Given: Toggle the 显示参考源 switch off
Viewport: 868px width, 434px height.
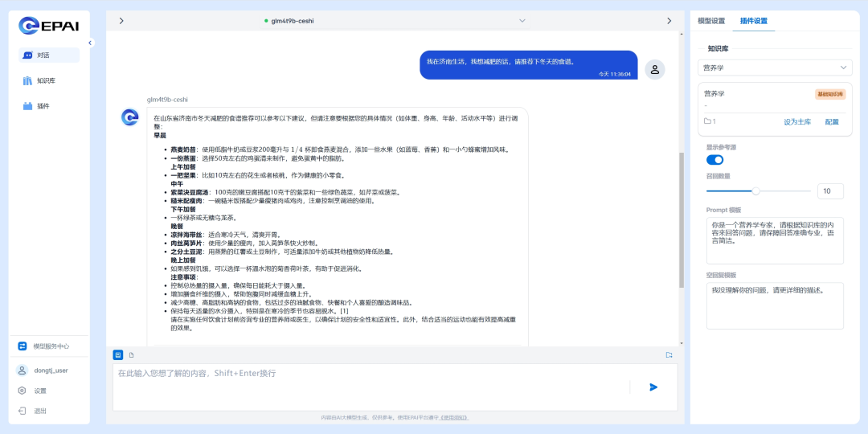Looking at the screenshot, I should pyautogui.click(x=714, y=160).
